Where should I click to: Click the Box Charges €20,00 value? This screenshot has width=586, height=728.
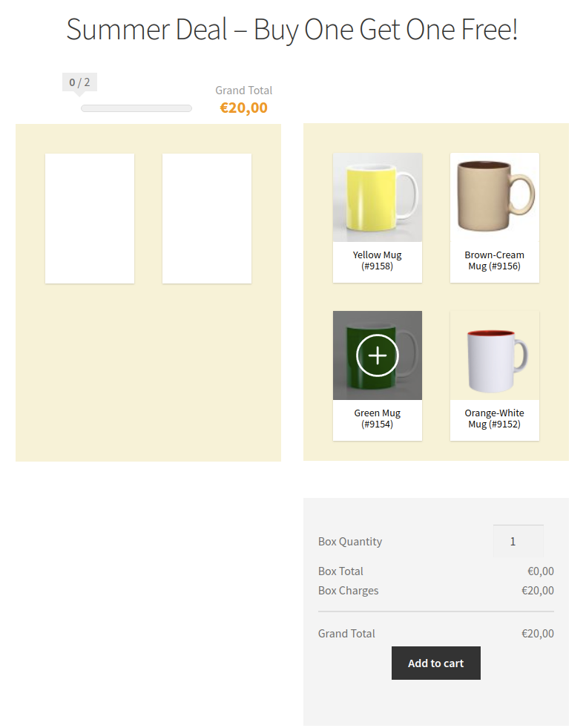click(x=537, y=591)
